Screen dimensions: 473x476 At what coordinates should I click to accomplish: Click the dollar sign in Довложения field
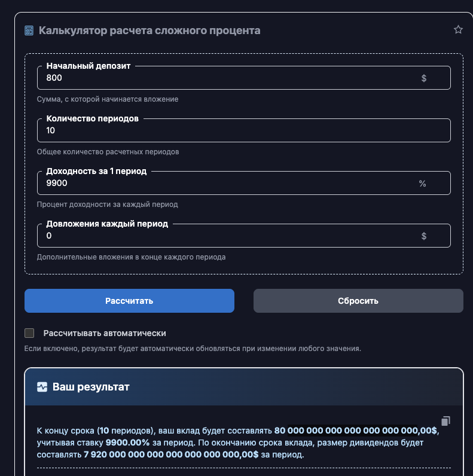[424, 236]
